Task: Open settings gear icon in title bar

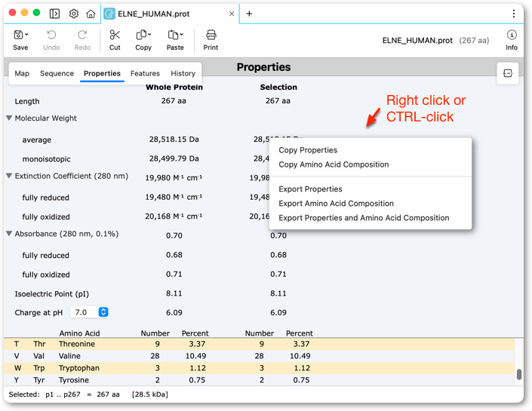Action: click(74, 14)
